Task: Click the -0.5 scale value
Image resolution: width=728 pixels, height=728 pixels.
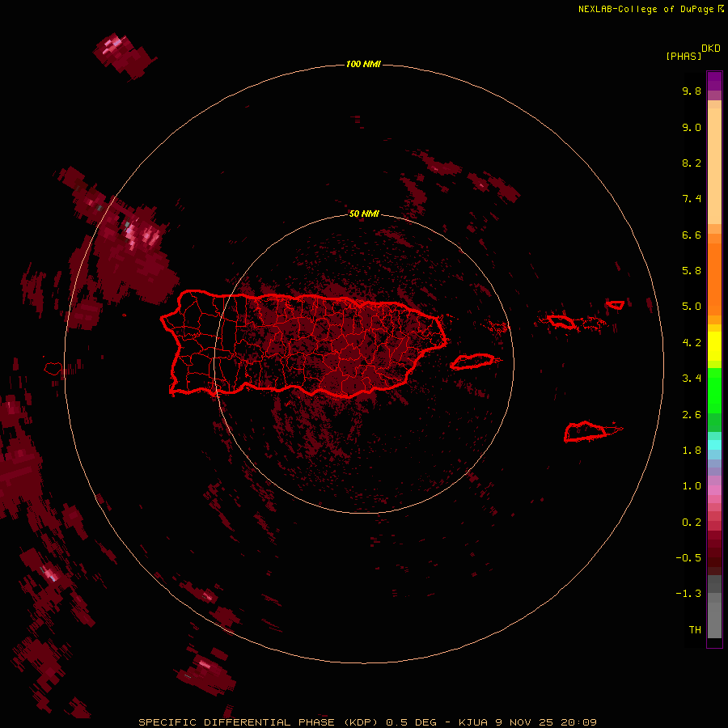Action: 688,558
